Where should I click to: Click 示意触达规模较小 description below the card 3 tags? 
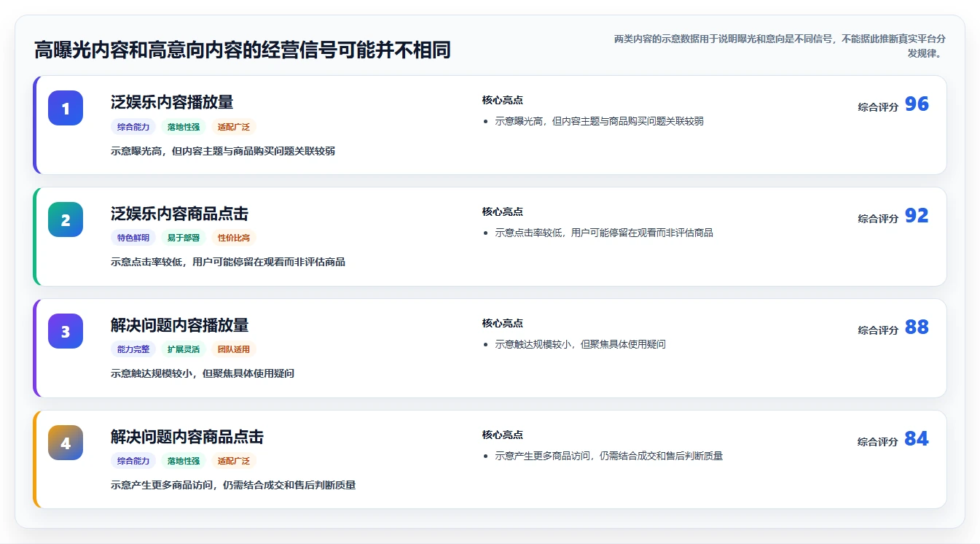[203, 373]
